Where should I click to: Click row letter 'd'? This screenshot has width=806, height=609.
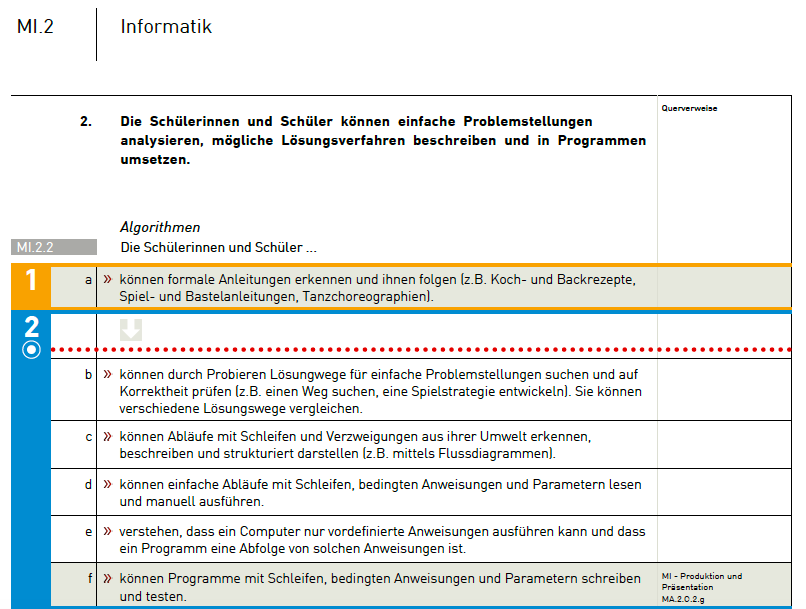point(88,484)
